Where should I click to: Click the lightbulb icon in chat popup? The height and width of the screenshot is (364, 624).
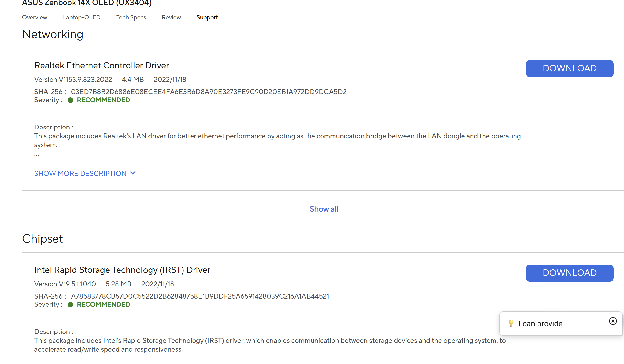511,324
